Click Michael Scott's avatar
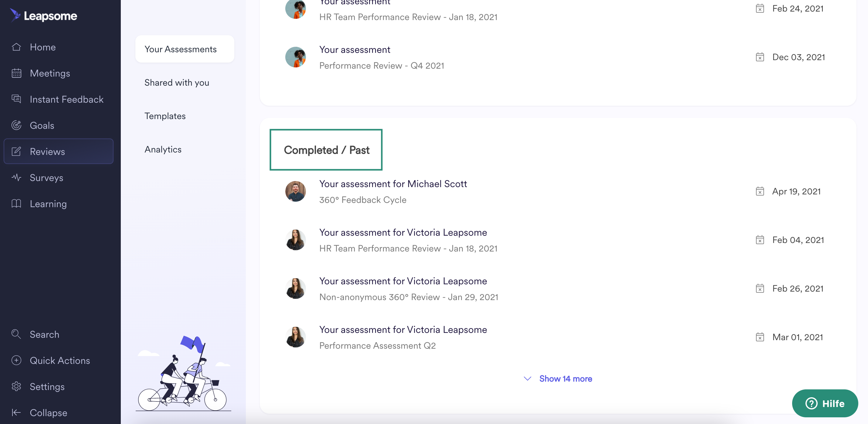 296,191
